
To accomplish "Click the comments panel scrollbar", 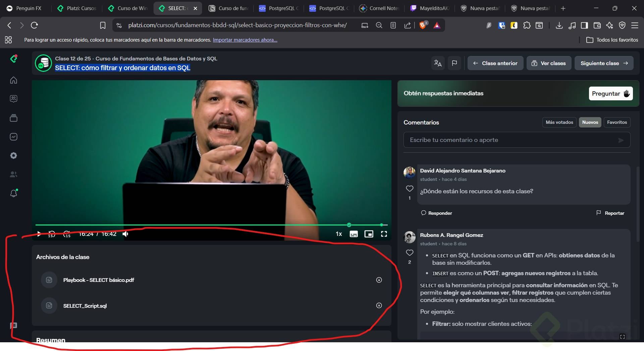I will point(638,204).
